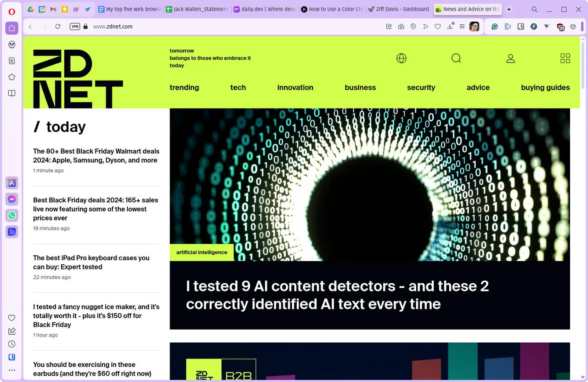Open the AI content detectors headline

(x=337, y=295)
